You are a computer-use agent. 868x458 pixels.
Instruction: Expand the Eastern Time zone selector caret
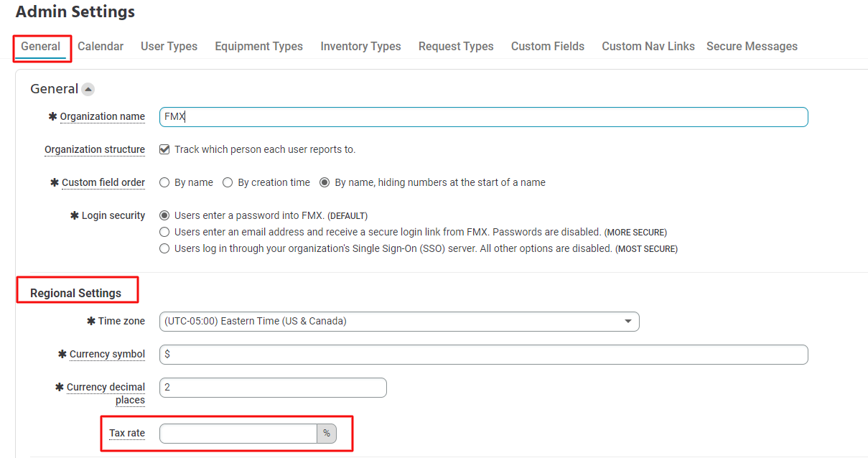(x=628, y=321)
